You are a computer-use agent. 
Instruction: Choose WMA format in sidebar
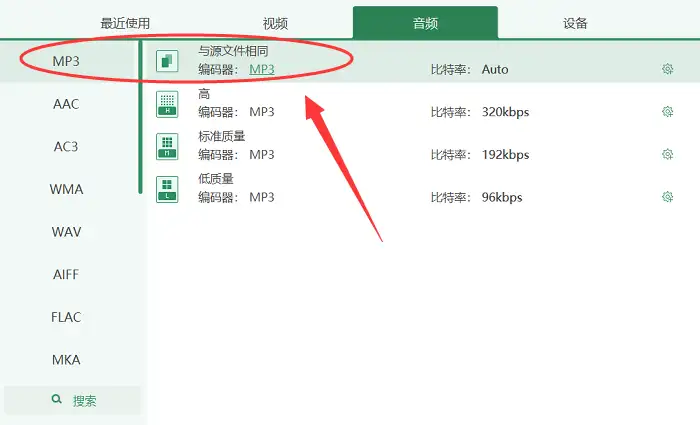(x=66, y=189)
